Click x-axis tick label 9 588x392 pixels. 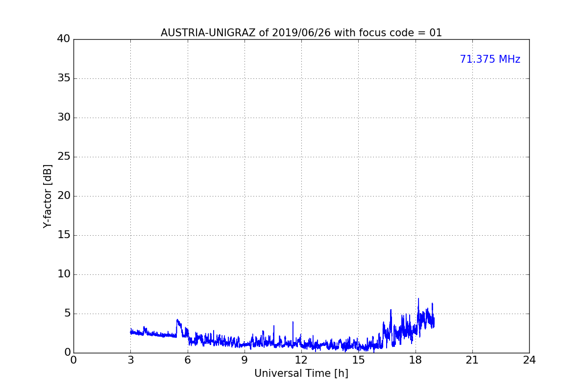pyautogui.click(x=245, y=360)
